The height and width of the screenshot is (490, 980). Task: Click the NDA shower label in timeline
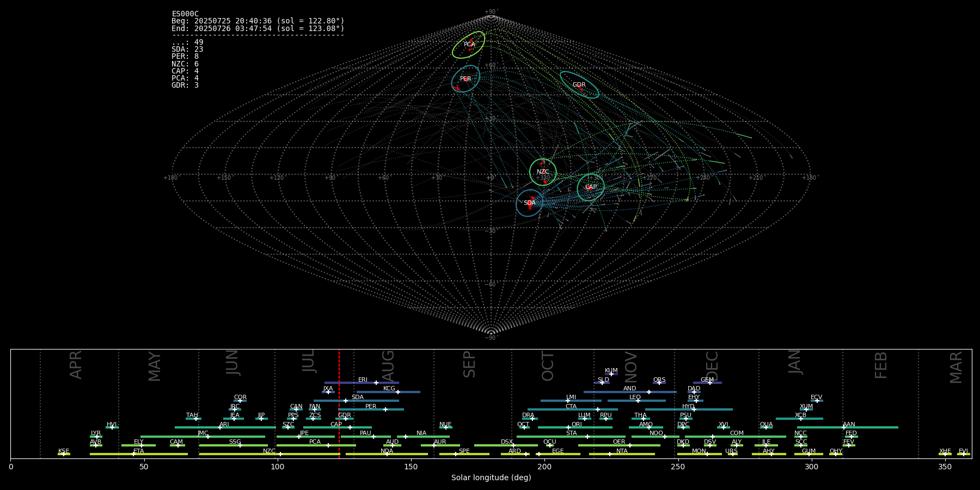[x=387, y=451]
